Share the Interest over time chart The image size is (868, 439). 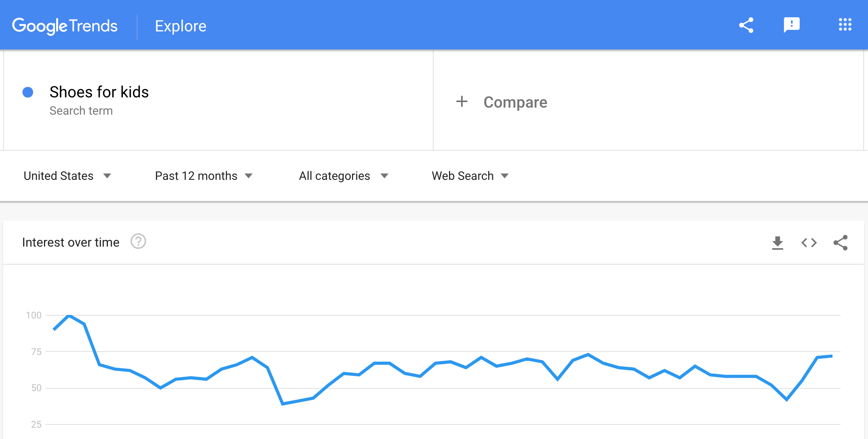[841, 243]
